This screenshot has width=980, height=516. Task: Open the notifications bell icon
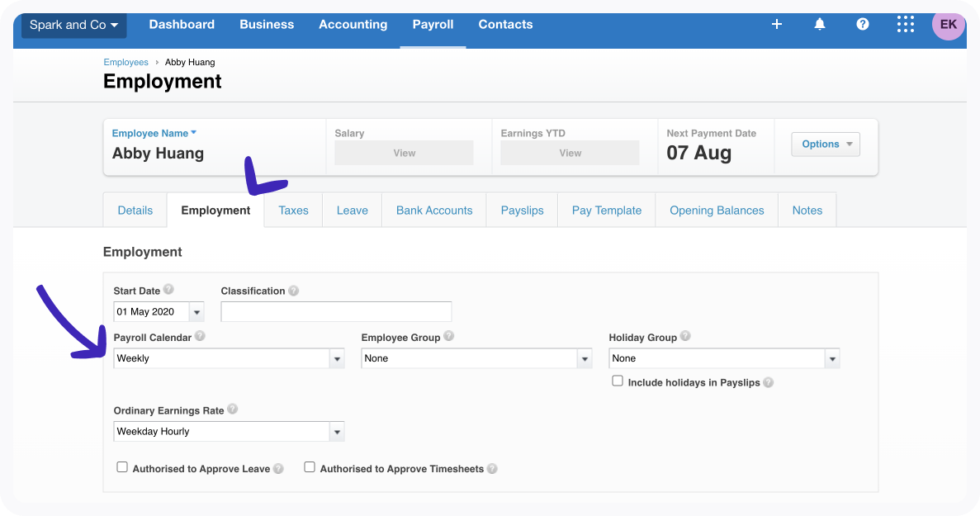coord(820,25)
